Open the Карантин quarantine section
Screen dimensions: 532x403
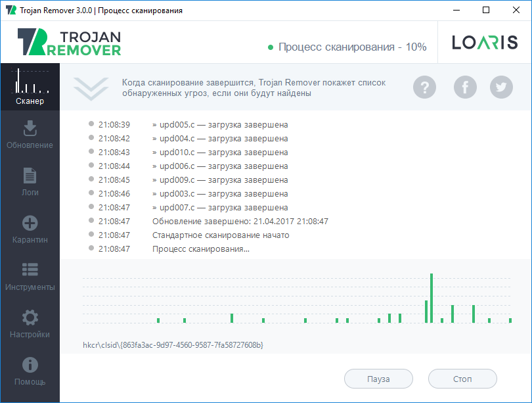point(30,229)
